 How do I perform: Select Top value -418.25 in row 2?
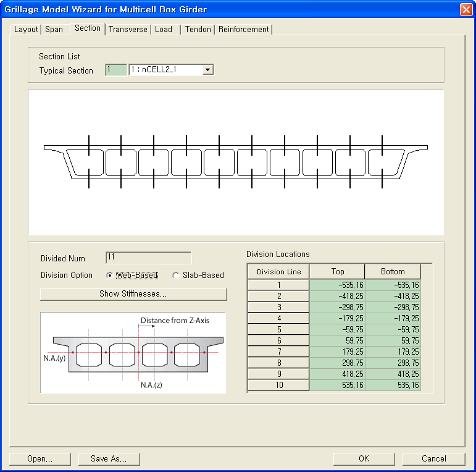pyautogui.click(x=337, y=296)
